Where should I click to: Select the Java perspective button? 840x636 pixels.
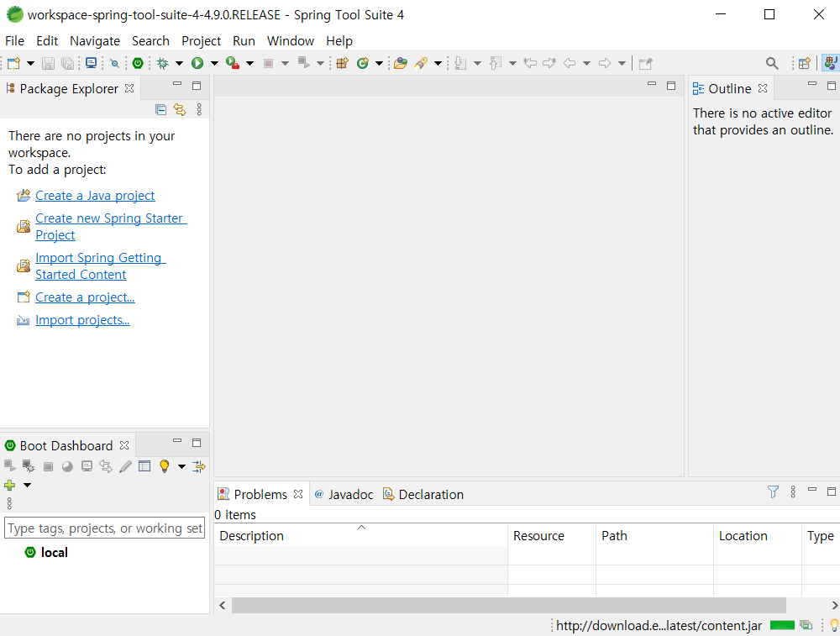point(831,63)
